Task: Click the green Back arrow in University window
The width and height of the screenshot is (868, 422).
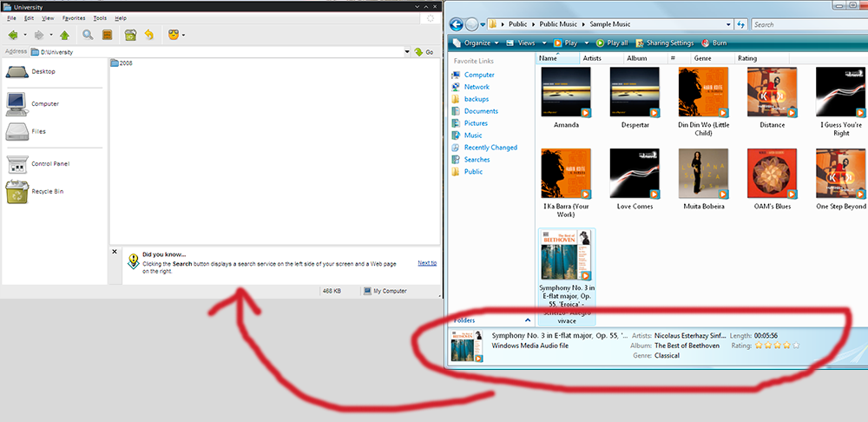Action: [x=12, y=35]
